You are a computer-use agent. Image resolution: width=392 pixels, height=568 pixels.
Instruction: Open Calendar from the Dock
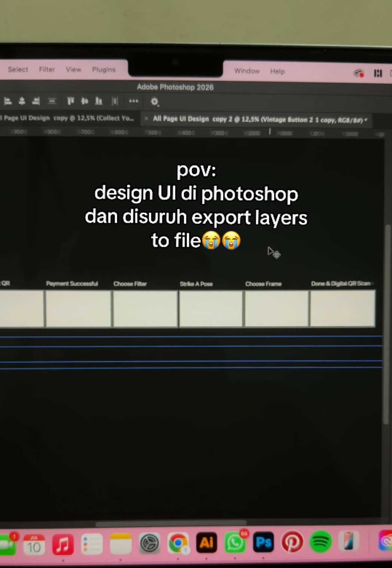(x=34, y=544)
